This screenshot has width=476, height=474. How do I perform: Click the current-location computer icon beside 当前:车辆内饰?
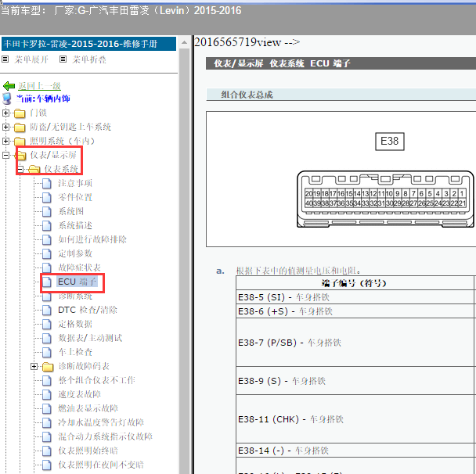click(x=7, y=99)
